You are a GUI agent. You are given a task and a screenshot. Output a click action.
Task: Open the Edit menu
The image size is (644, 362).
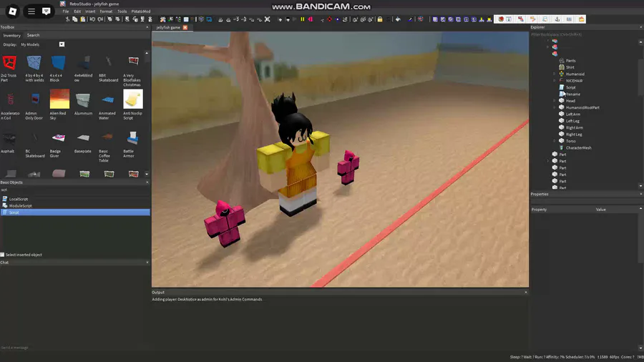click(x=77, y=11)
